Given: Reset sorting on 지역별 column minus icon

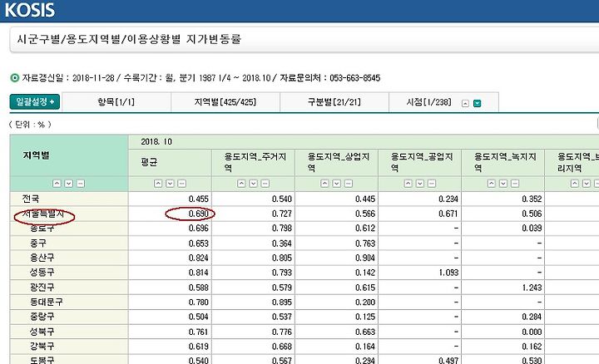Looking at the screenshot, I should (81, 184).
